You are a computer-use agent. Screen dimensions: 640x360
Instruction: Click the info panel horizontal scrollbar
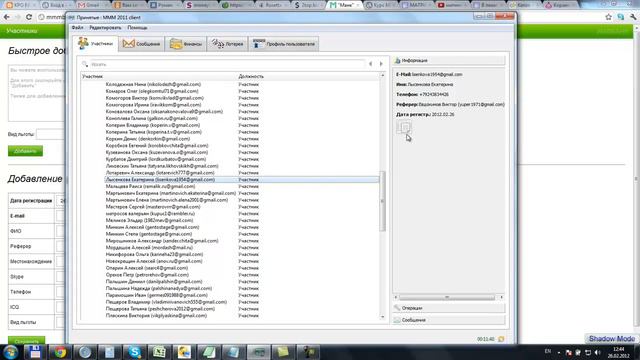[447, 297]
